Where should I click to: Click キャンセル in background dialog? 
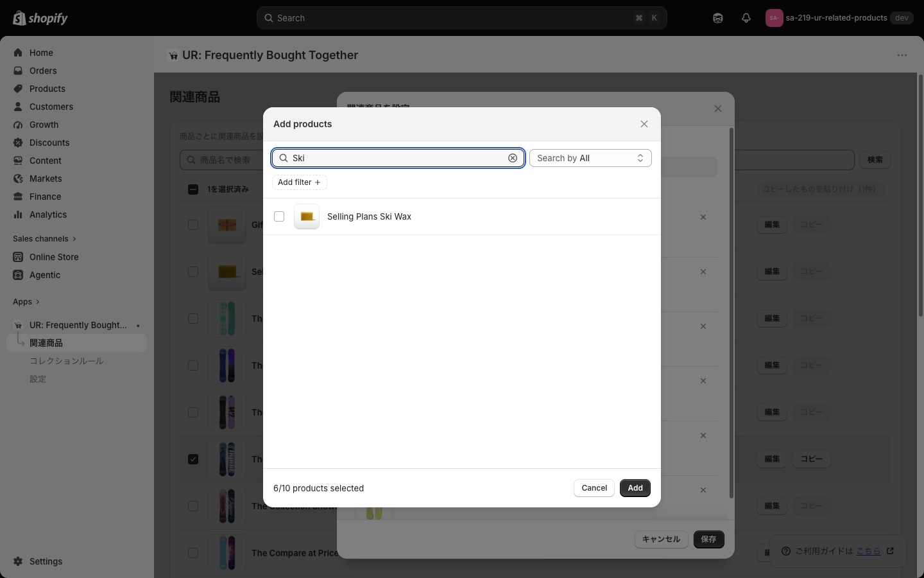click(x=662, y=539)
